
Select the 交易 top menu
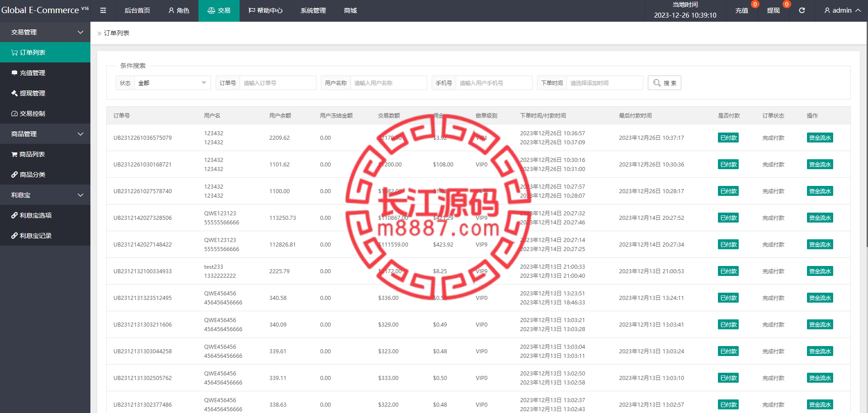point(219,10)
